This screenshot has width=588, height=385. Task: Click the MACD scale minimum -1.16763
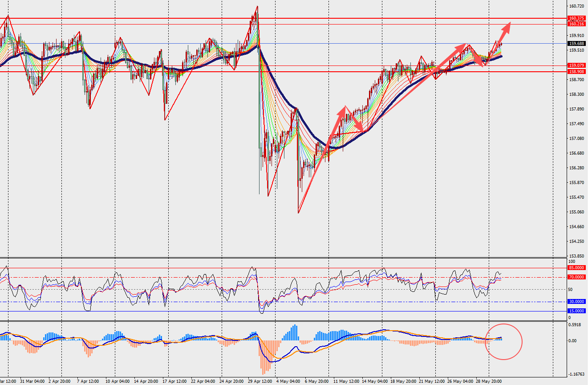coord(577,375)
